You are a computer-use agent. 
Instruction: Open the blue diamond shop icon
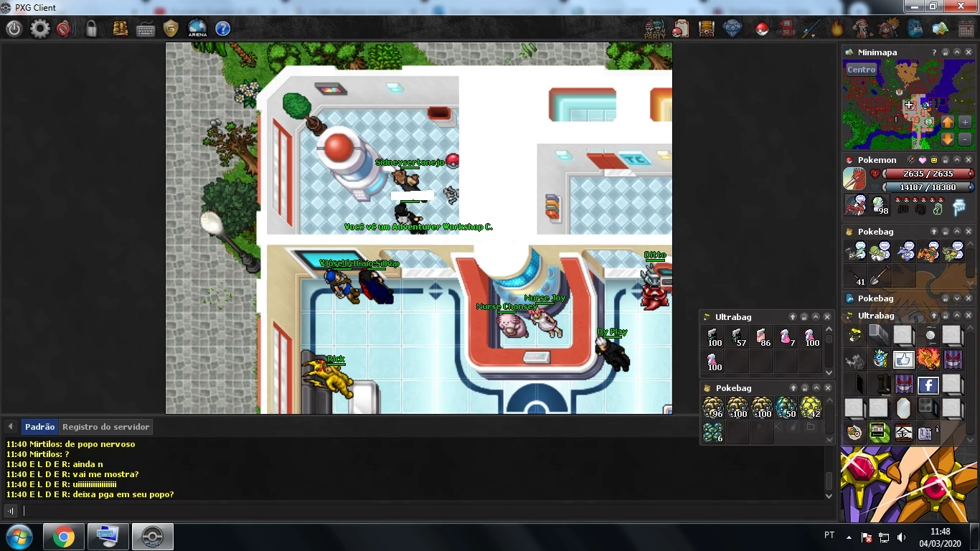[x=732, y=29]
